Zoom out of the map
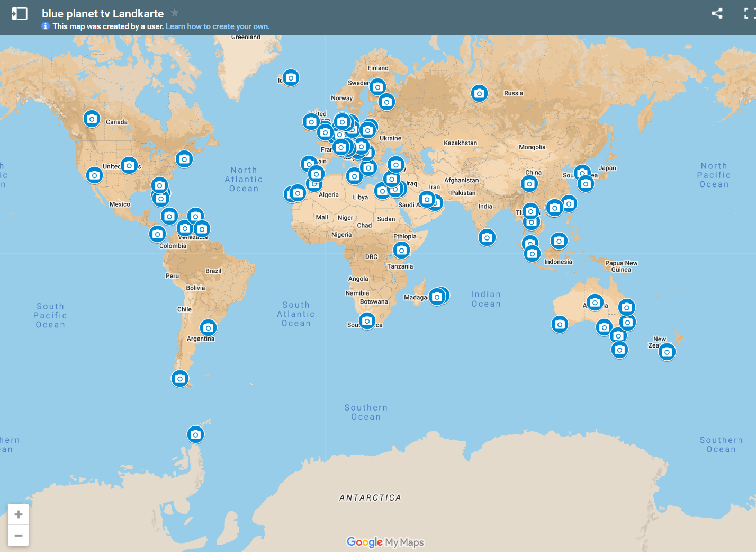The height and width of the screenshot is (552, 756). pyautogui.click(x=19, y=536)
